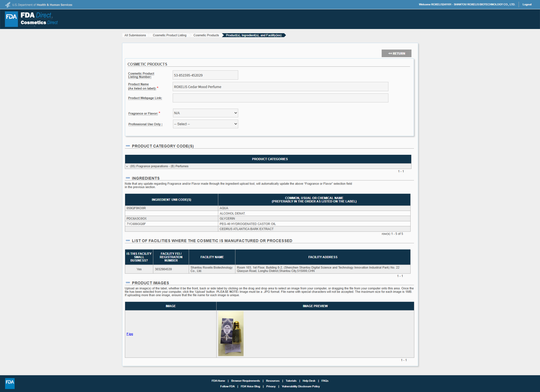Click the FDA Direct Cosmetics Direct title
The image size is (540, 392).
[x=39, y=19]
